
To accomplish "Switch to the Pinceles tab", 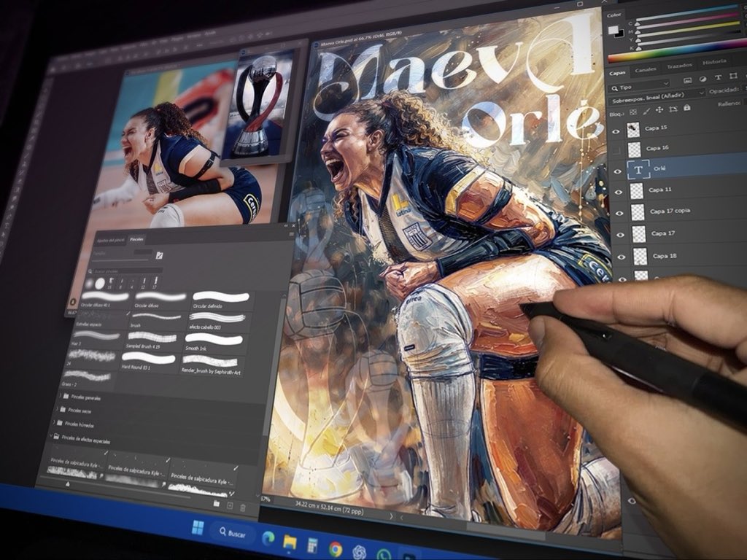I will pos(136,239).
